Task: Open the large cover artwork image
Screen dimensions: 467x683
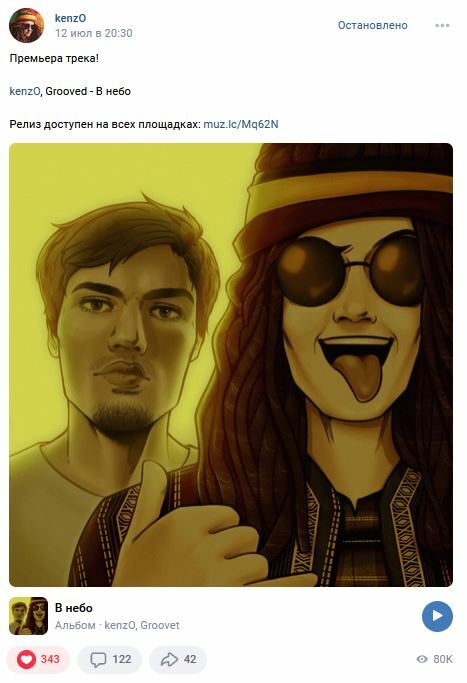Action: [231, 365]
